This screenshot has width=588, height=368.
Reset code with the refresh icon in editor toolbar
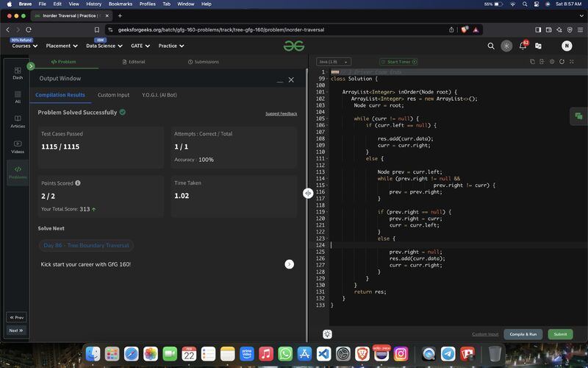point(562,62)
